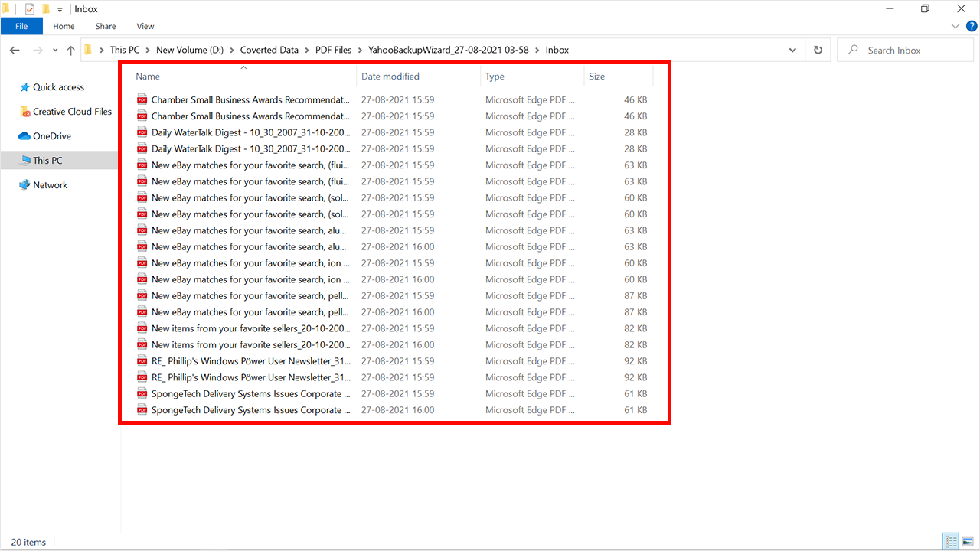This screenshot has height=551, width=980.
Task: Click the Forward navigation arrow
Action: tap(38, 50)
